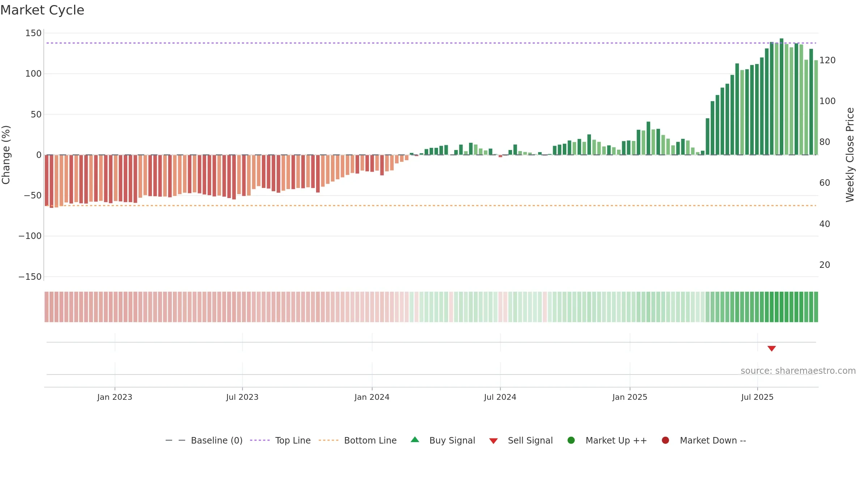Click the purple dotted Top Line legend swatch

[x=260, y=440]
